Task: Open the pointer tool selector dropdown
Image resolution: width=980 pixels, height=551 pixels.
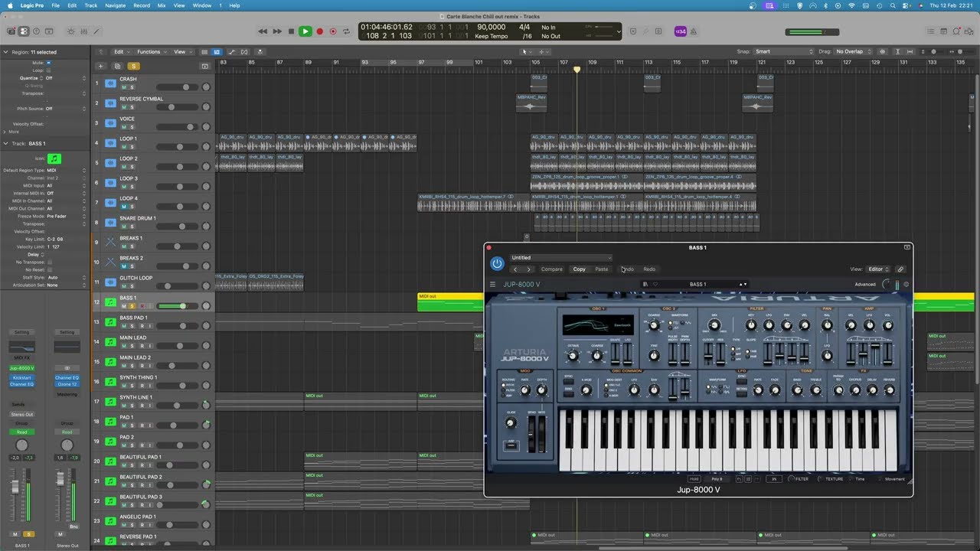Action: [527, 52]
